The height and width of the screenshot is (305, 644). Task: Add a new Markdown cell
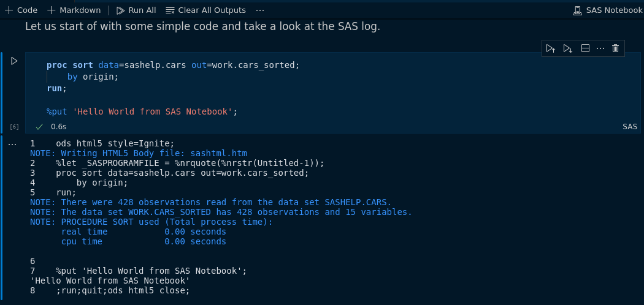pyautogui.click(x=74, y=10)
